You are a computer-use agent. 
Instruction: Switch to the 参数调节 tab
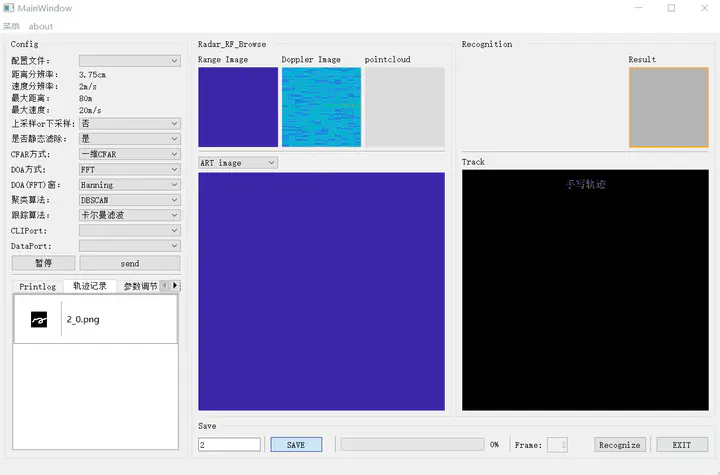click(140, 287)
